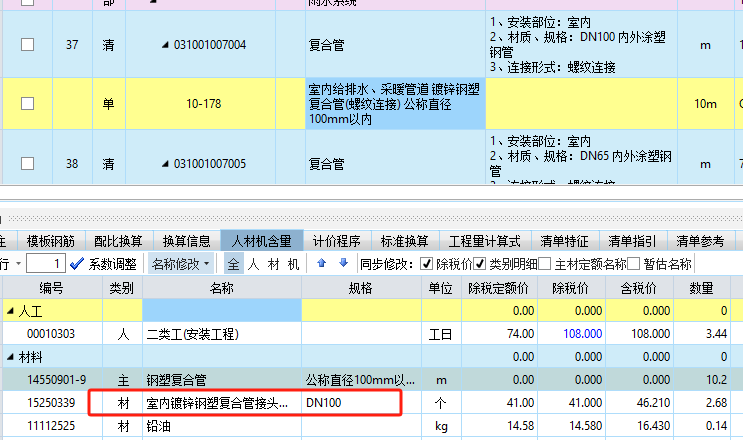The width and height of the screenshot is (743, 440).
Task: Click the 系数调整 checkmark button
Action: (x=103, y=264)
